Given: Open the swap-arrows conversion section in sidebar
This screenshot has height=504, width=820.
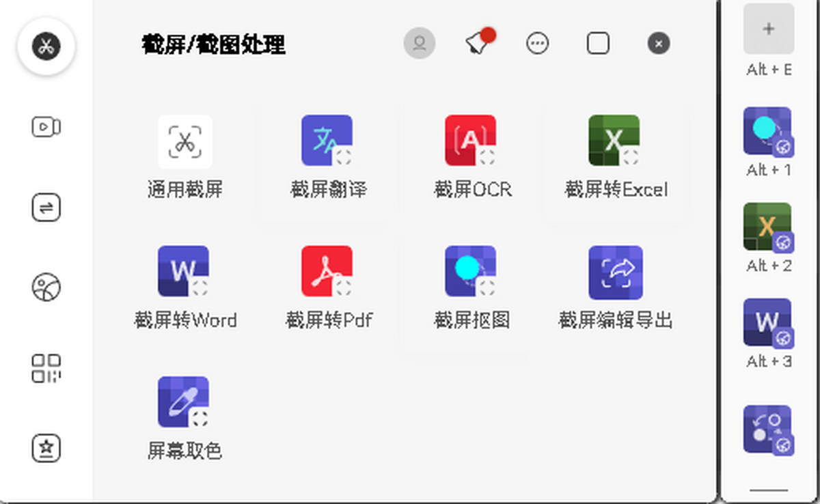Looking at the screenshot, I should point(46,208).
